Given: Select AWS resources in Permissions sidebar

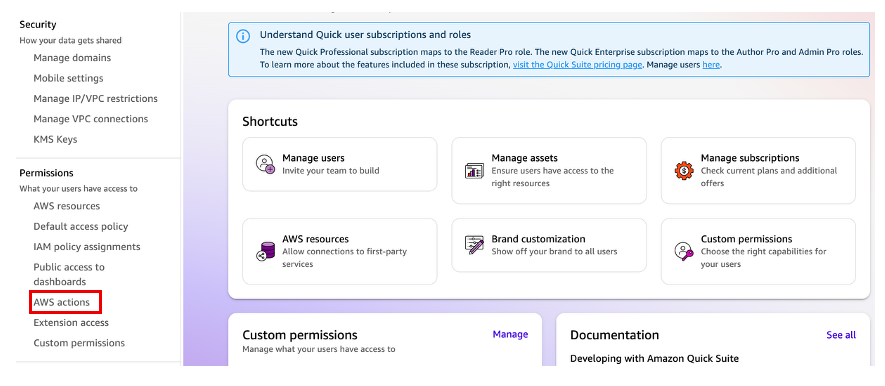Looking at the screenshot, I should [67, 206].
